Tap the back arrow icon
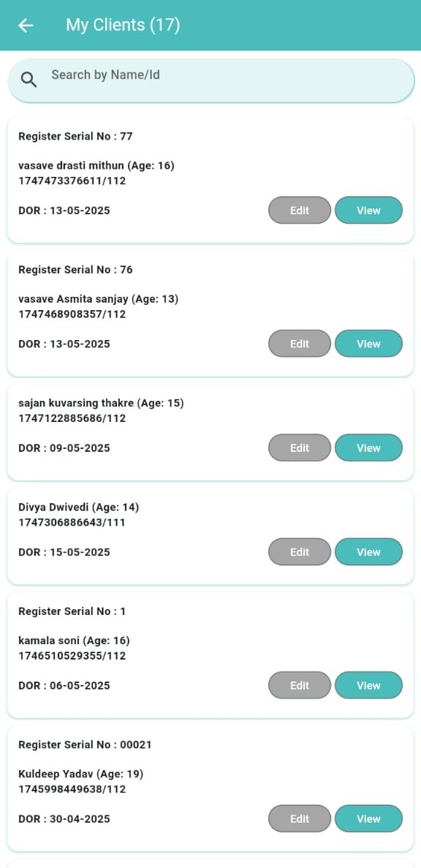The width and height of the screenshot is (421, 868). 26,26
